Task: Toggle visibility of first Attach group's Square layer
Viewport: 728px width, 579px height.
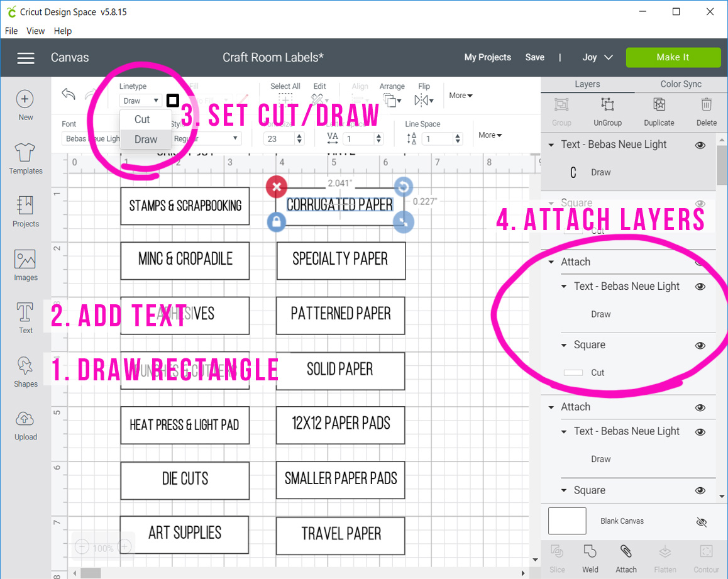Action: pos(700,345)
